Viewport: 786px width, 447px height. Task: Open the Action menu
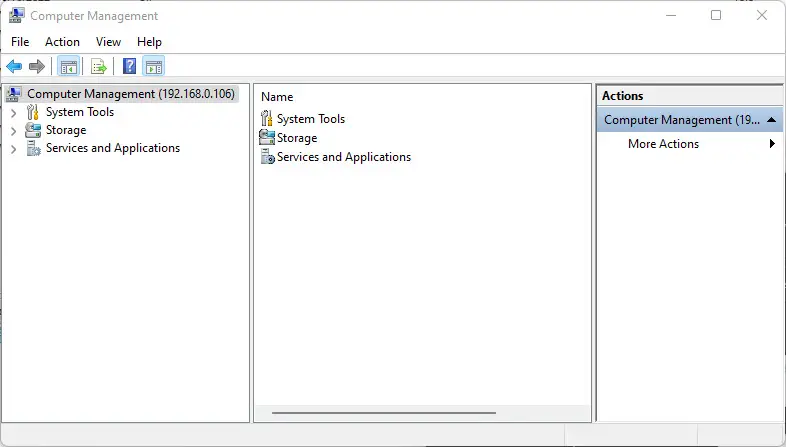(x=62, y=42)
